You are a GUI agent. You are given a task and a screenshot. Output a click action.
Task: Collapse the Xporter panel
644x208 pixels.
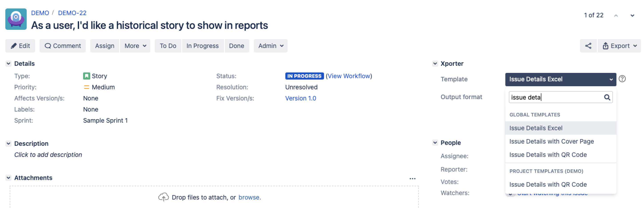pos(435,64)
